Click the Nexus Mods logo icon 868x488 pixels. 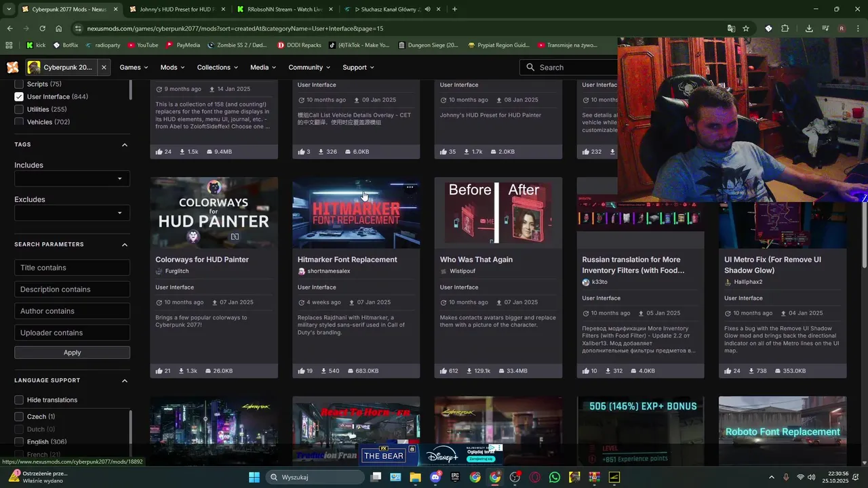tap(12, 67)
